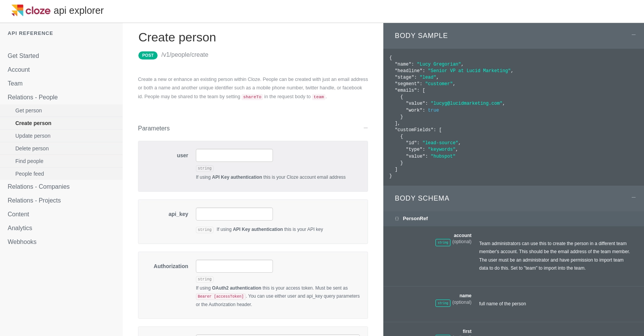Click the POST method badge
The width and height of the screenshot is (644, 336).
pyautogui.click(x=148, y=55)
